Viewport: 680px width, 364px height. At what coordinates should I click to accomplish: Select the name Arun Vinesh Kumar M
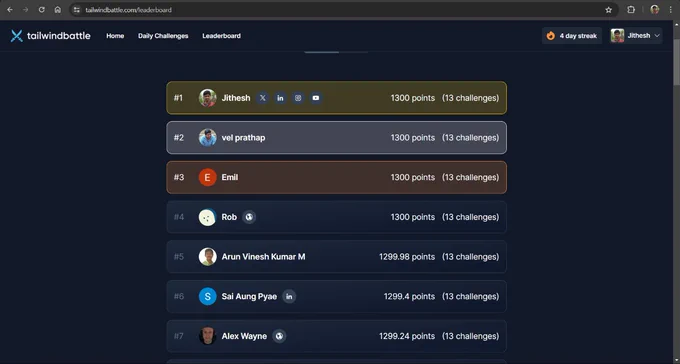coord(263,257)
